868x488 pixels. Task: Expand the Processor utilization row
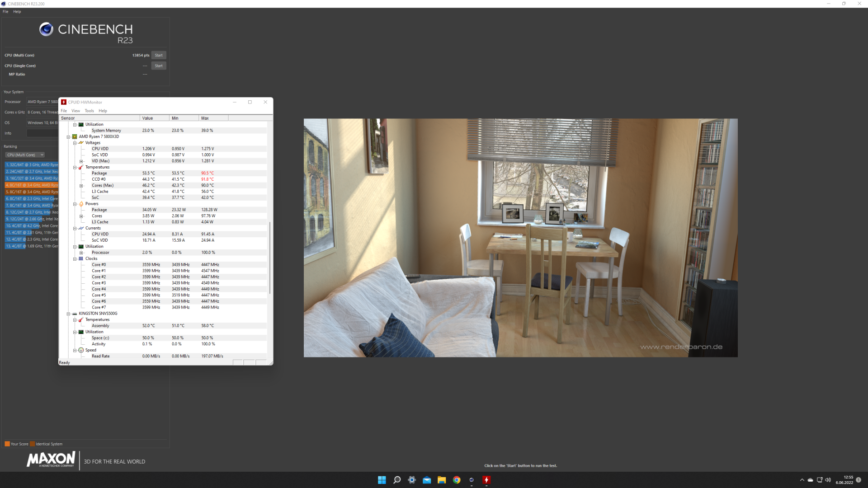(x=81, y=253)
